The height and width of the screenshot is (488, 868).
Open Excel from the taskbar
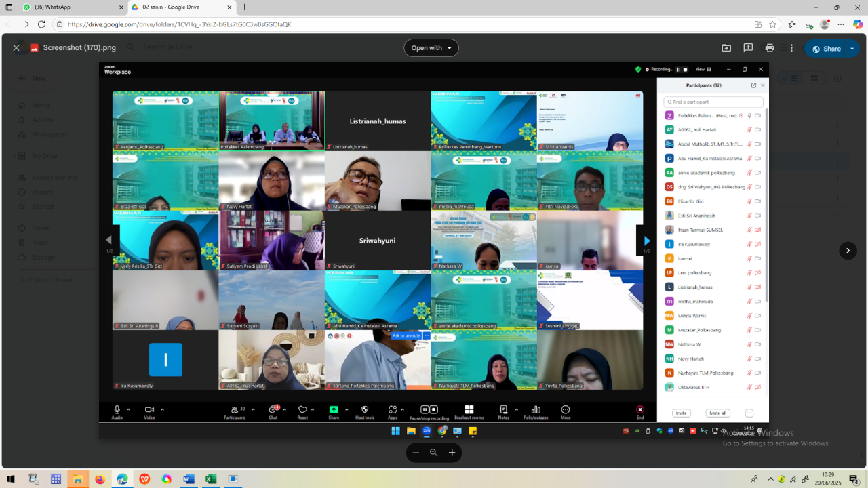tap(211, 479)
